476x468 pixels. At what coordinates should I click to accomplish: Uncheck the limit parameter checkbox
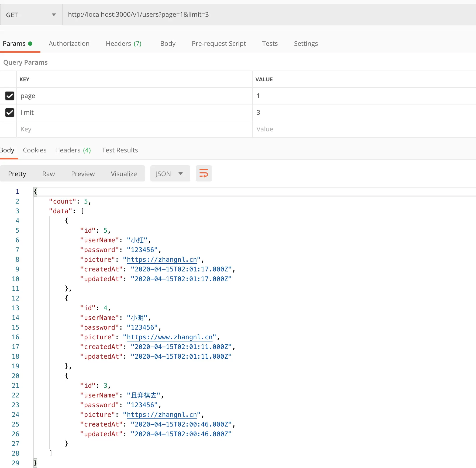coord(10,113)
